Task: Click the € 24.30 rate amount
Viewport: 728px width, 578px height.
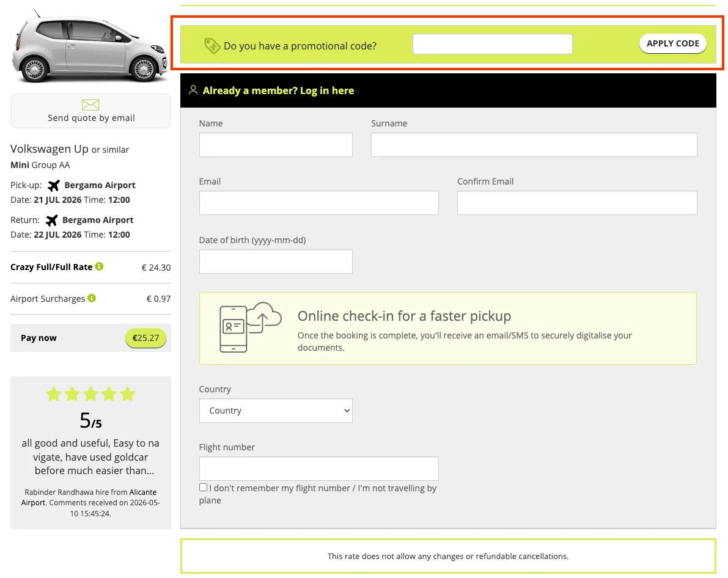Action: pos(156,268)
